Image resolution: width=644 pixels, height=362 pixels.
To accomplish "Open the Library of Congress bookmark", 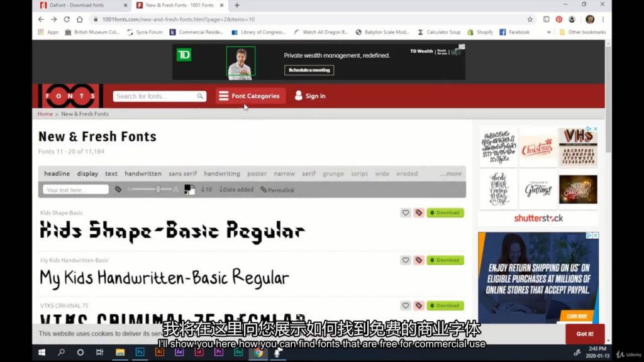I will pyautogui.click(x=258, y=32).
